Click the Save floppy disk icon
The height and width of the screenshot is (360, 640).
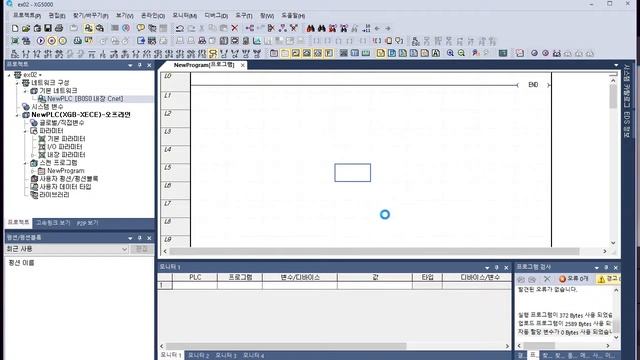tap(48, 28)
